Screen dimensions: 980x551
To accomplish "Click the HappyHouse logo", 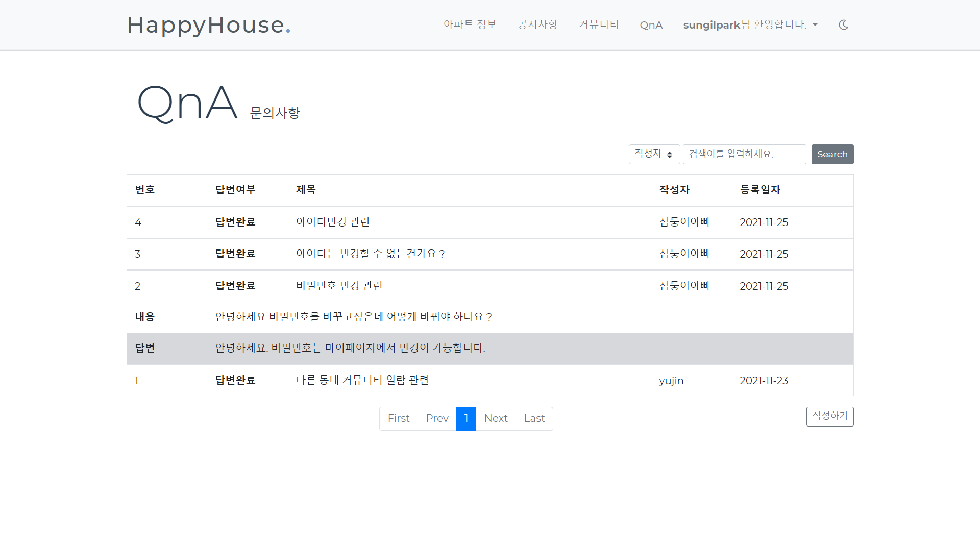I will (x=209, y=25).
